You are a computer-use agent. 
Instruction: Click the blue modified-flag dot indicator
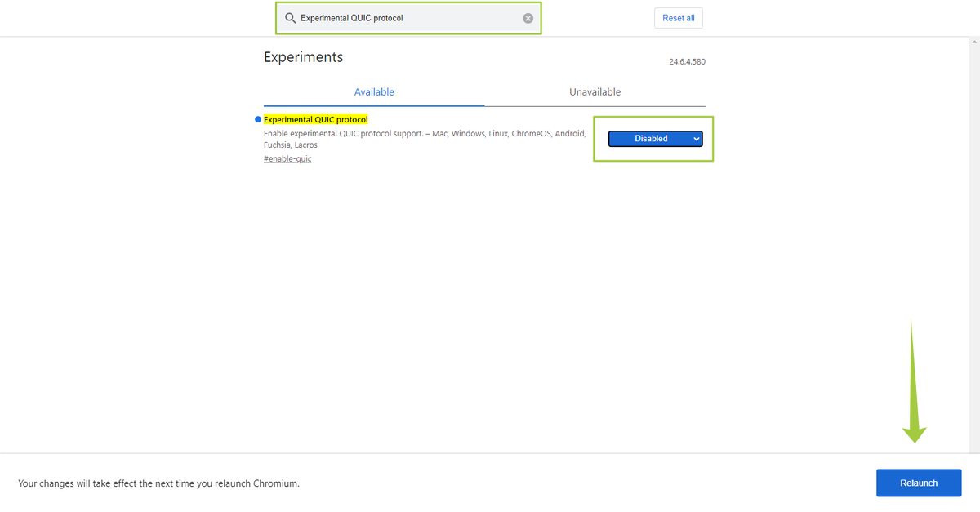[258, 119]
